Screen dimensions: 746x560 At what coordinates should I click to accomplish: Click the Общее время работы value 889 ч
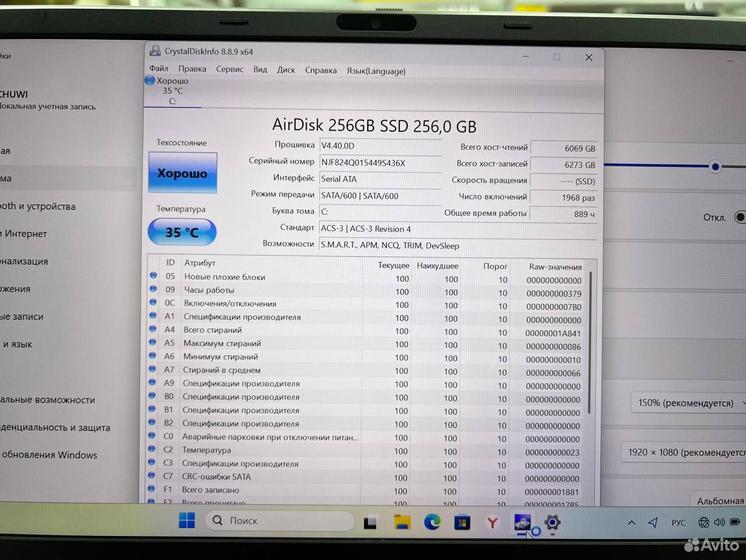pos(564,214)
